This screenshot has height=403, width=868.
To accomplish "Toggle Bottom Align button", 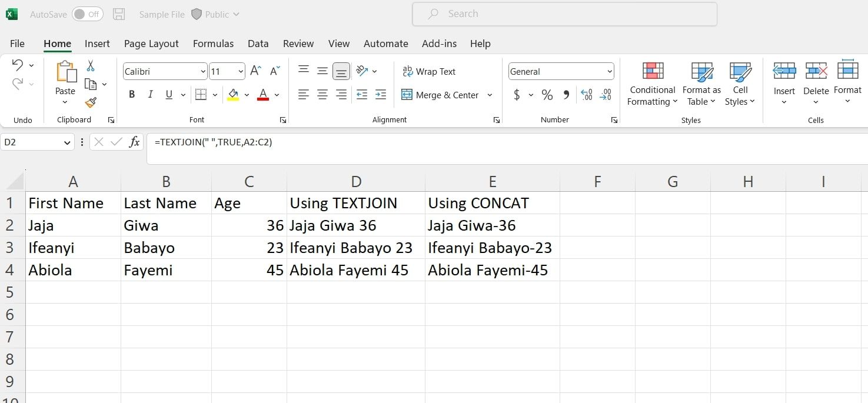I will [341, 72].
